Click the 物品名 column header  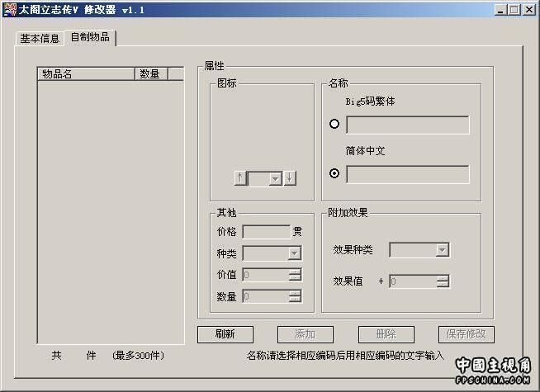coord(86,73)
